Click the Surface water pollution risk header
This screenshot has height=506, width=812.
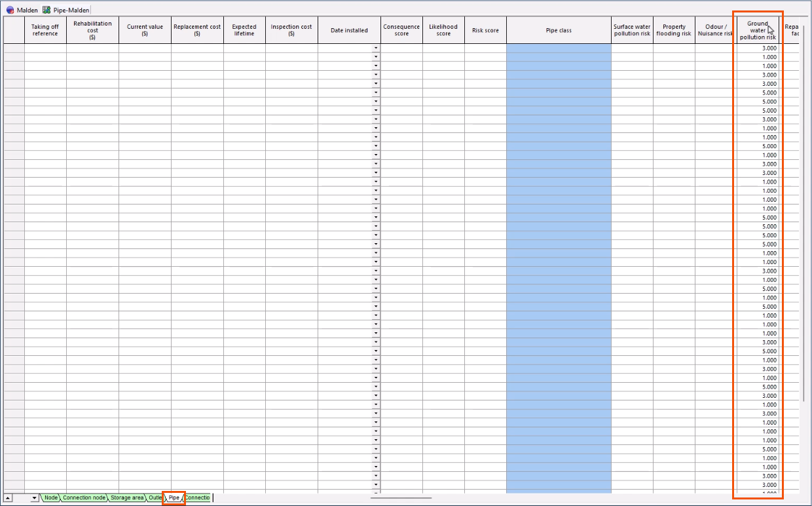pyautogui.click(x=632, y=30)
